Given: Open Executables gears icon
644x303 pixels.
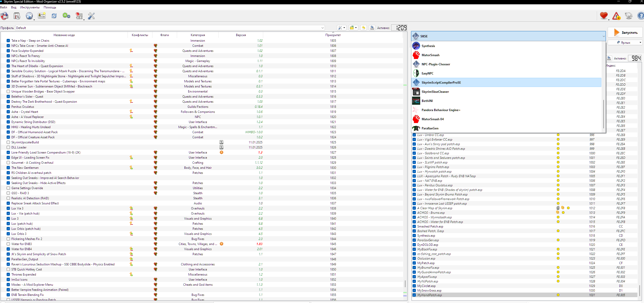Looking at the screenshot, I should pyautogui.click(x=66, y=16).
